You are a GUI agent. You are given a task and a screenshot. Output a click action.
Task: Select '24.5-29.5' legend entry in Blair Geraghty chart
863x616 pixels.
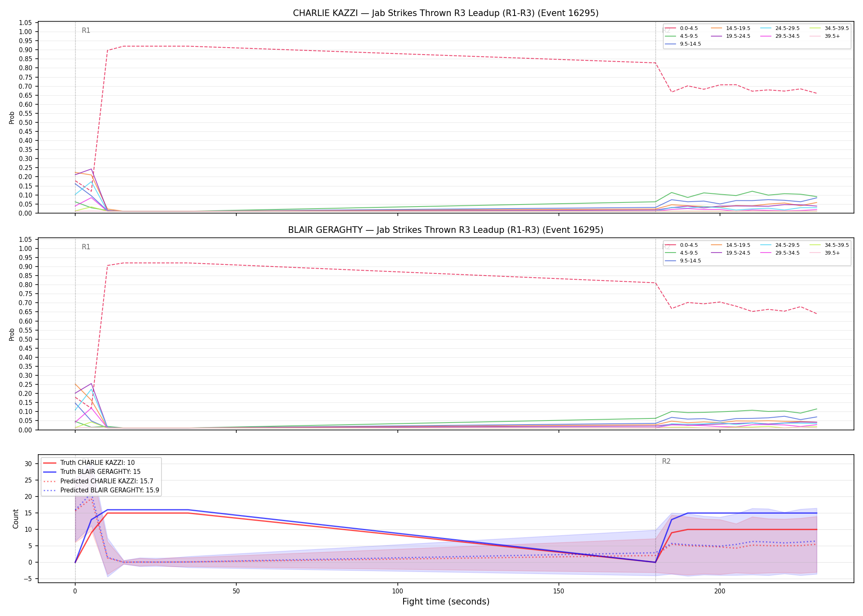tap(780, 245)
